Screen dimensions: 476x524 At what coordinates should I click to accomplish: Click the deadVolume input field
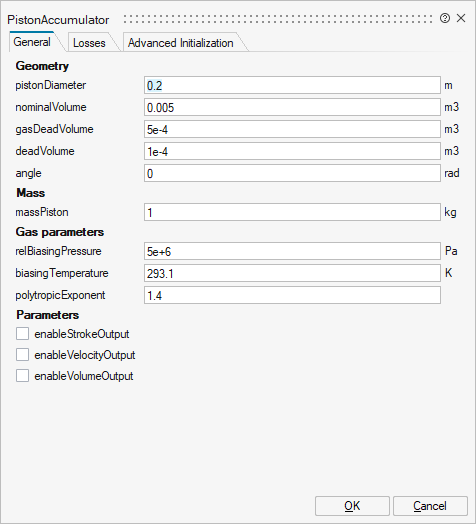[292, 151]
